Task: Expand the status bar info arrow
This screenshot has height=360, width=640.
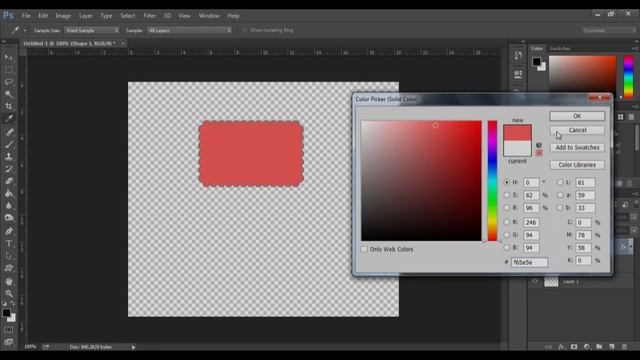Action: [x=133, y=347]
